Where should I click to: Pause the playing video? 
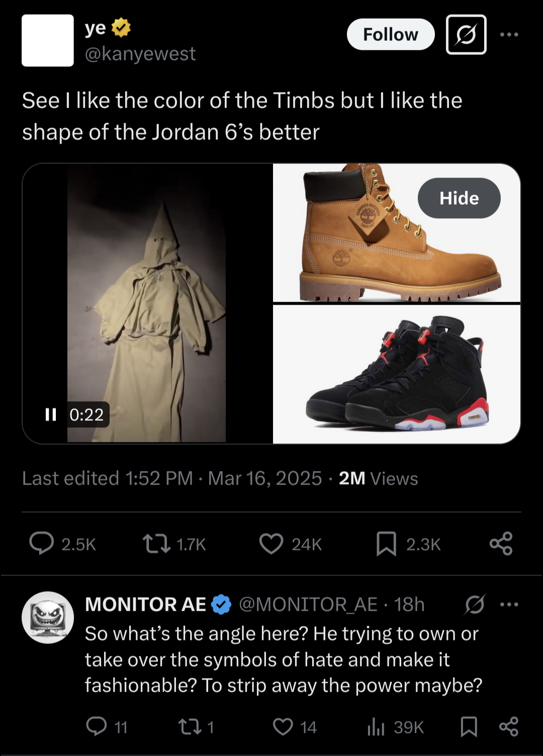coord(51,414)
